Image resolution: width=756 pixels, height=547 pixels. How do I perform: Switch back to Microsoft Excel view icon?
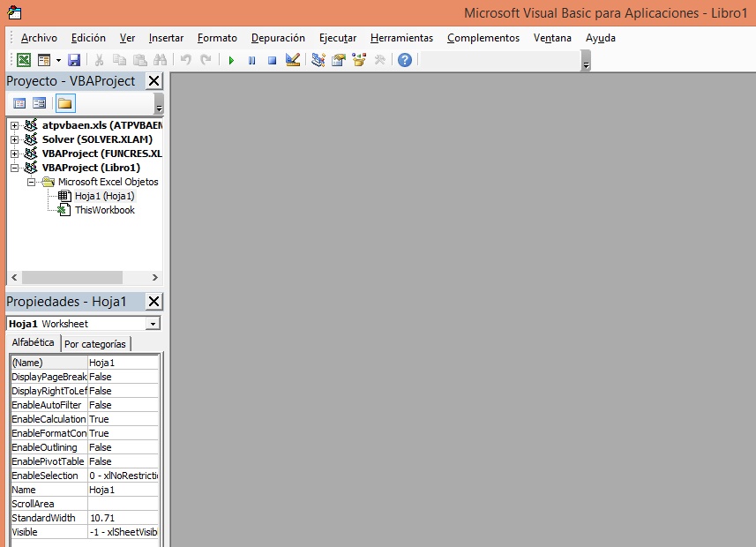click(24, 60)
